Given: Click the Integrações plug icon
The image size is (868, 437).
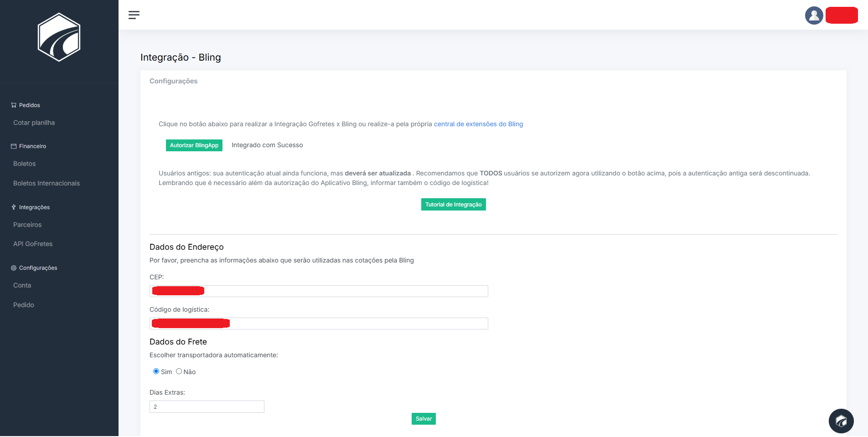Looking at the screenshot, I should (14, 207).
